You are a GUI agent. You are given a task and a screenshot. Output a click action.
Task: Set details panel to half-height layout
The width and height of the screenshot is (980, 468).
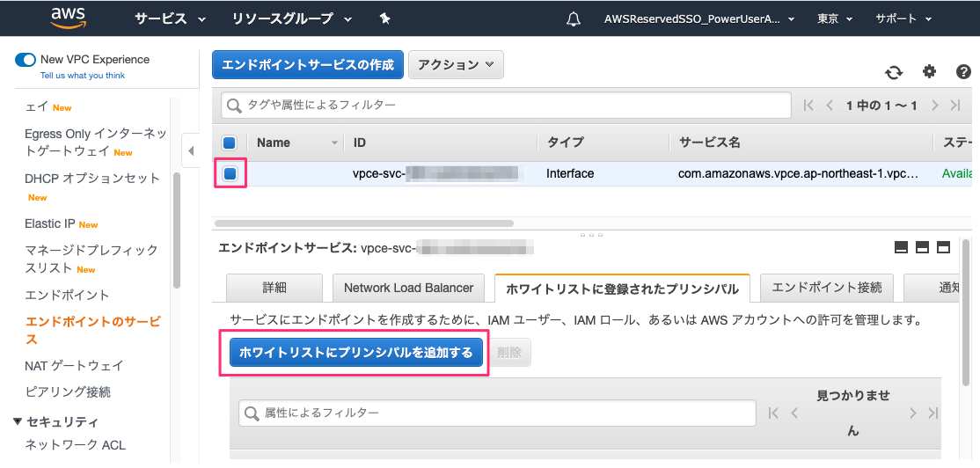922,247
